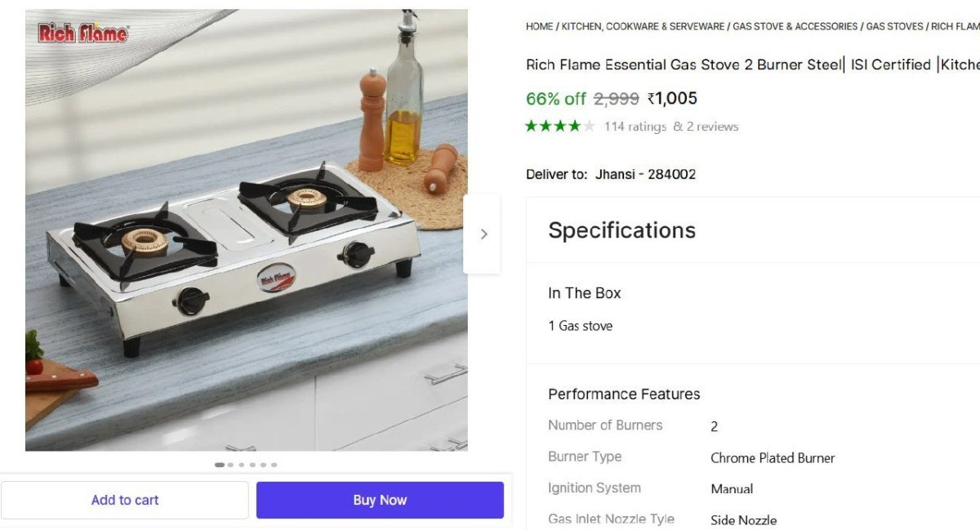Jump to the last carousel dot
The width and height of the screenshot is (980, 530).
coord(274,465)
